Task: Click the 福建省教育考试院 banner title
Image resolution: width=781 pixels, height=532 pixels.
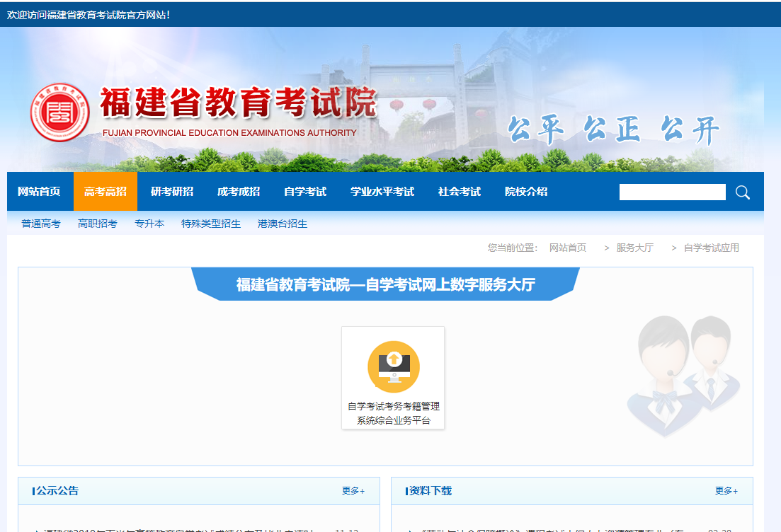Action: 238,103
